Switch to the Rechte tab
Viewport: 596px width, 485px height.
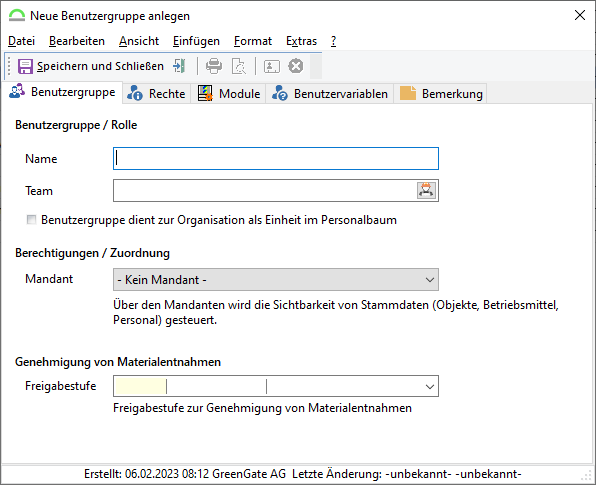click(156, 94)
